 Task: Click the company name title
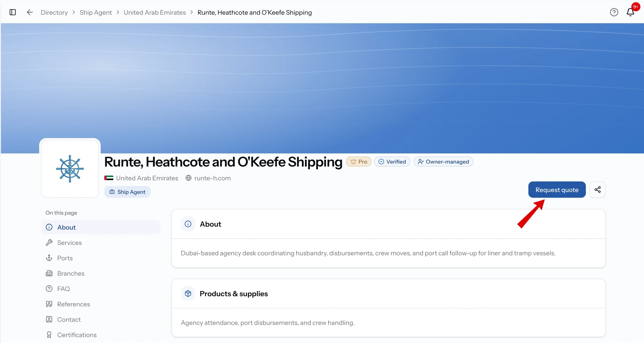pos(223,162)
